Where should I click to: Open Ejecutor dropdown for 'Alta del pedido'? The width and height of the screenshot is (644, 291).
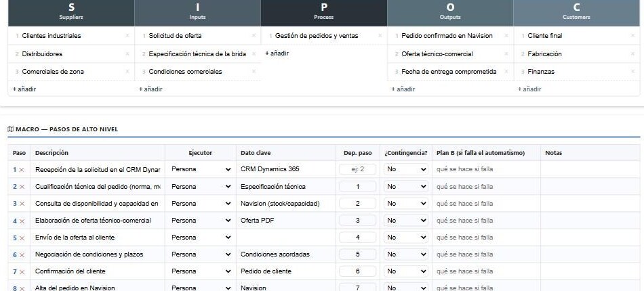(201, 288)
